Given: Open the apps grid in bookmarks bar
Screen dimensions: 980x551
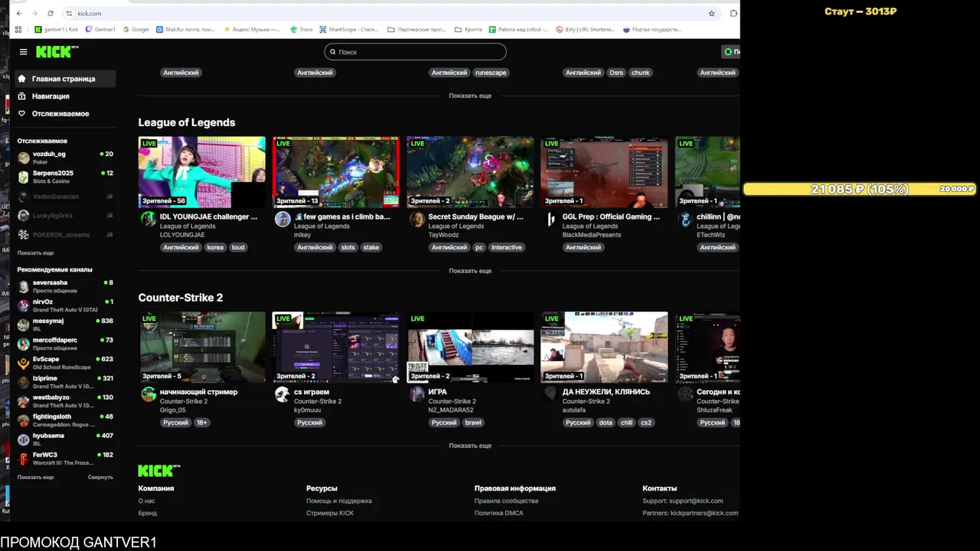Looking at the screenshot, I should coord(18,29).
